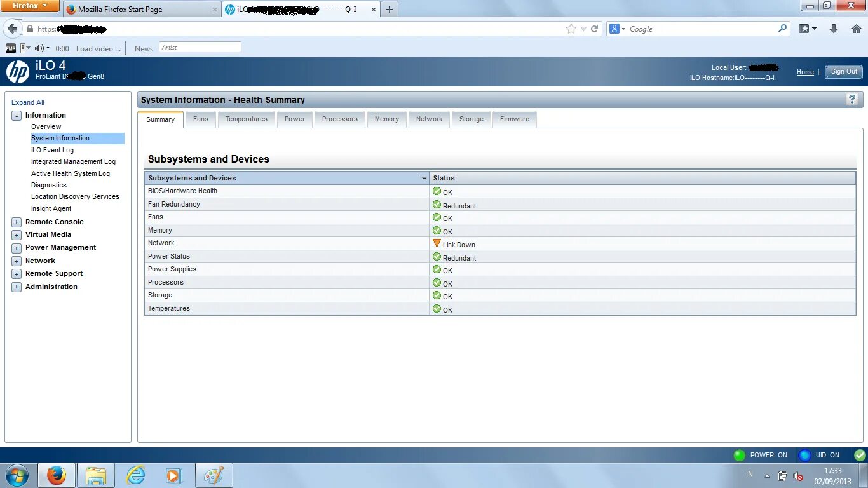Click the POWER: ON green indicator
868x488 pixels.
739,455
